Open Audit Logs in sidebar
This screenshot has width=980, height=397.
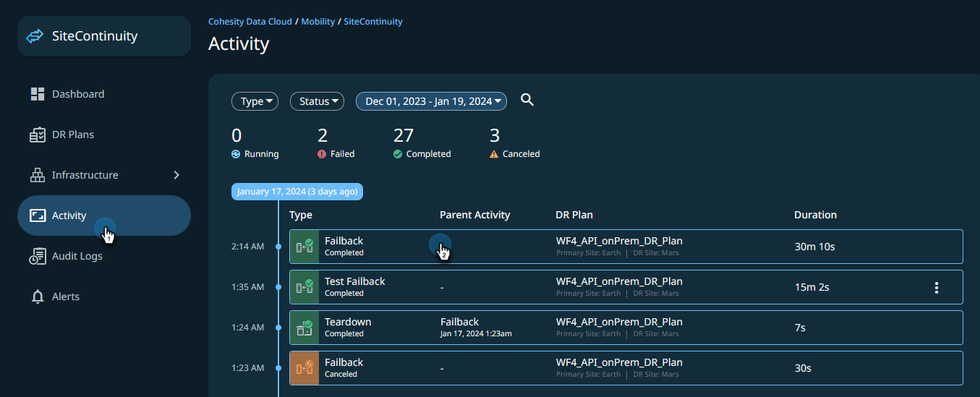104,256
